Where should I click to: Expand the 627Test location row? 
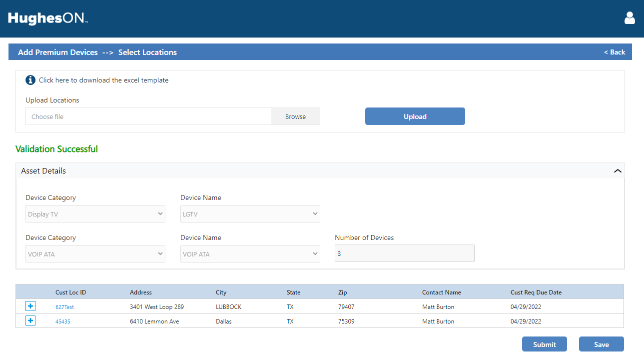(x=30, y=306)
